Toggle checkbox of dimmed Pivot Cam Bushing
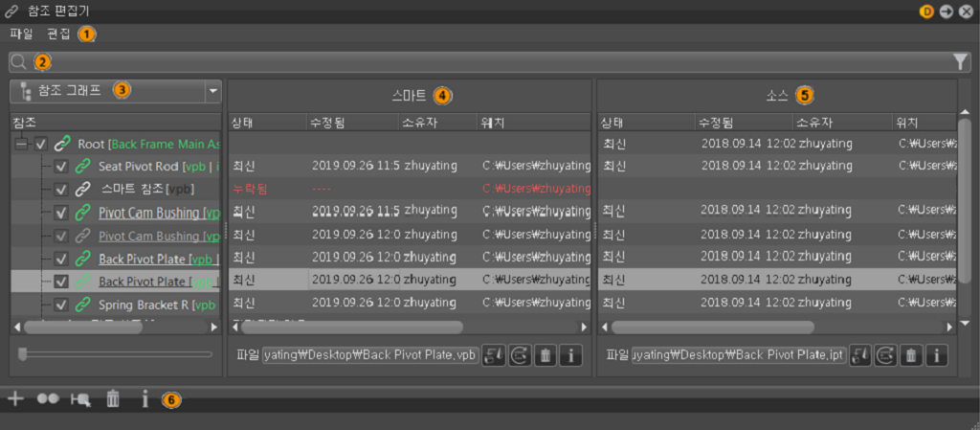This screenshot has height=430, width=980. pyautogui.click(x=60, y=236)
